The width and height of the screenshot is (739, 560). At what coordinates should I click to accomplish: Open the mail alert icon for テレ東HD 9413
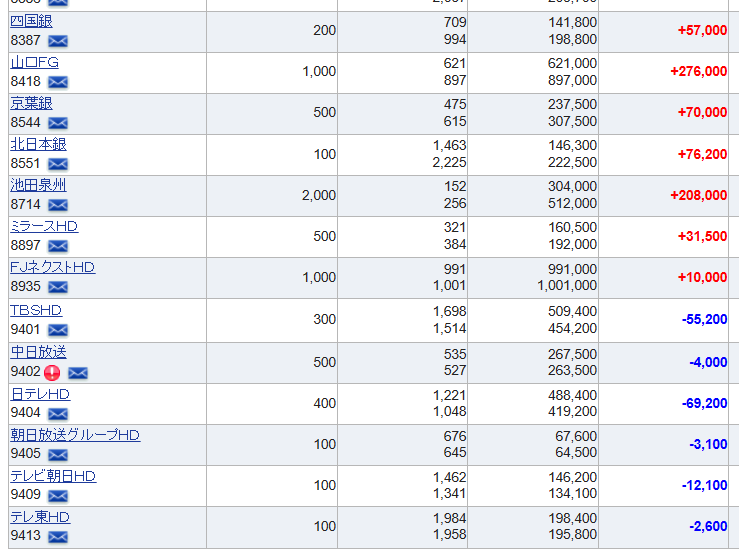58,537
